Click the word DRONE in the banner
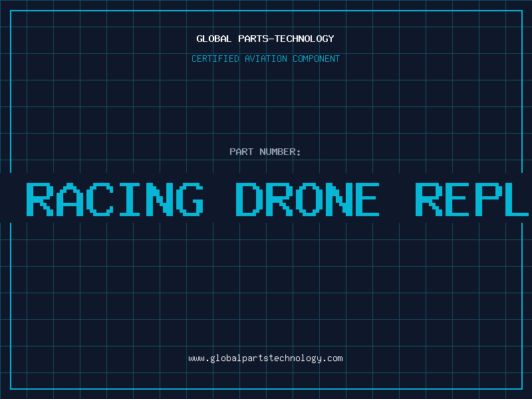Image resolution: width=532 pixels, height=399 pixels. 307,198
